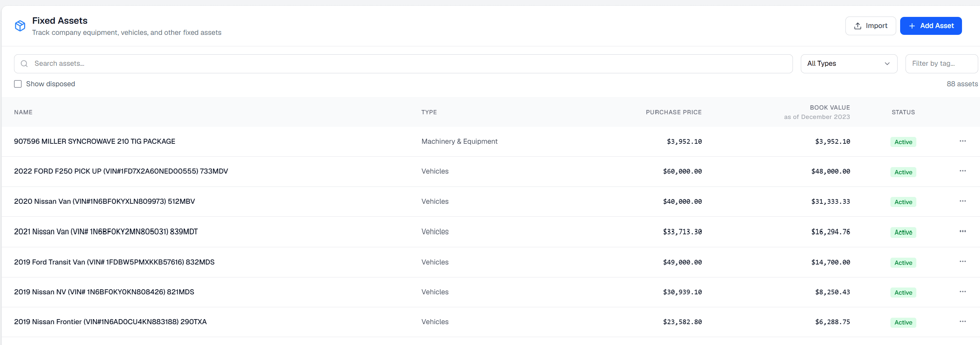Click the PURCHASE PRICE column header
The width and height of the screenshot is (980, 345).
pyautogui.click(x=673, y=112)
